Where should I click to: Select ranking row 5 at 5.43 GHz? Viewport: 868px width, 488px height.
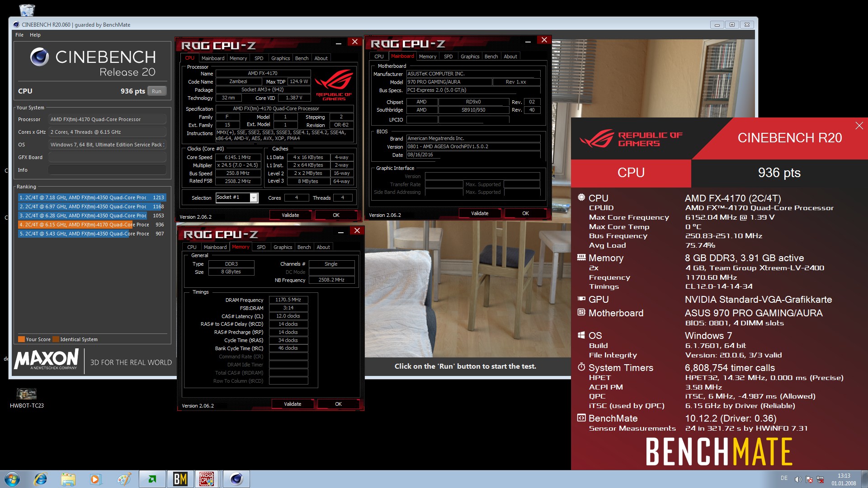point(92,234)
